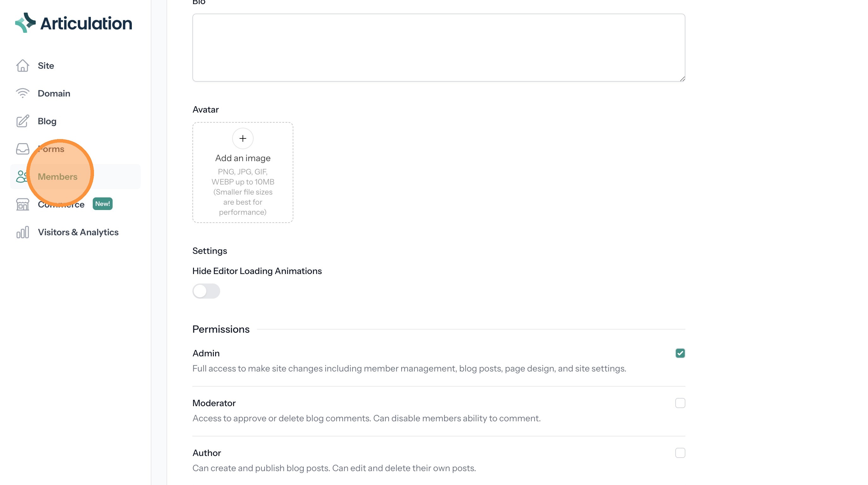Image resolution: width=868 pixels, height=485 pixels.
Task: Click the Site house icon
Action: tap(23, 66)
